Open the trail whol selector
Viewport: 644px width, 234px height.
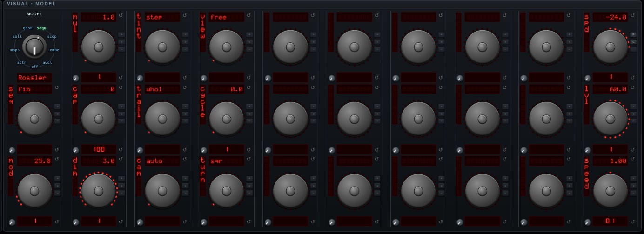(162, 89)
